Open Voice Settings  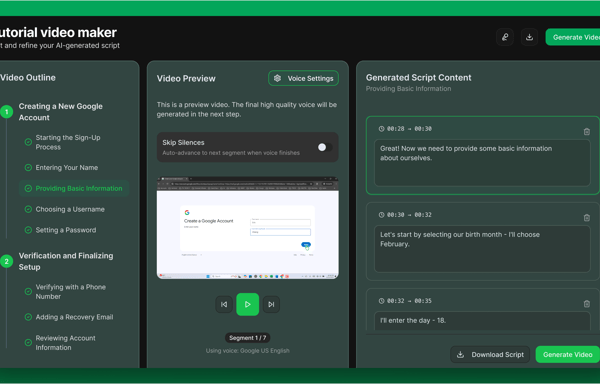pyautogui.click(x=303, y=78)
